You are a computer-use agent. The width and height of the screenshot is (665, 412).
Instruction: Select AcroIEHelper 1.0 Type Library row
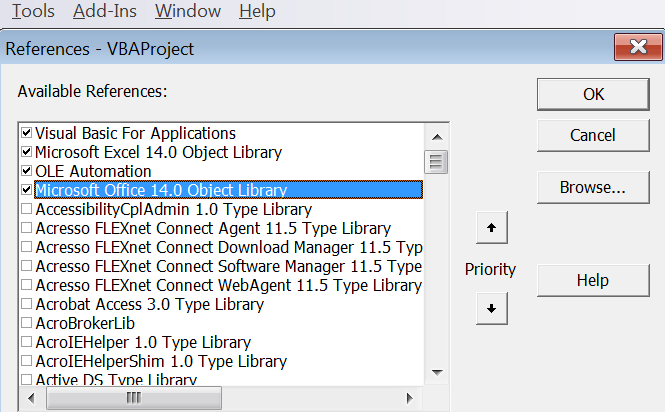click(143, 342)
